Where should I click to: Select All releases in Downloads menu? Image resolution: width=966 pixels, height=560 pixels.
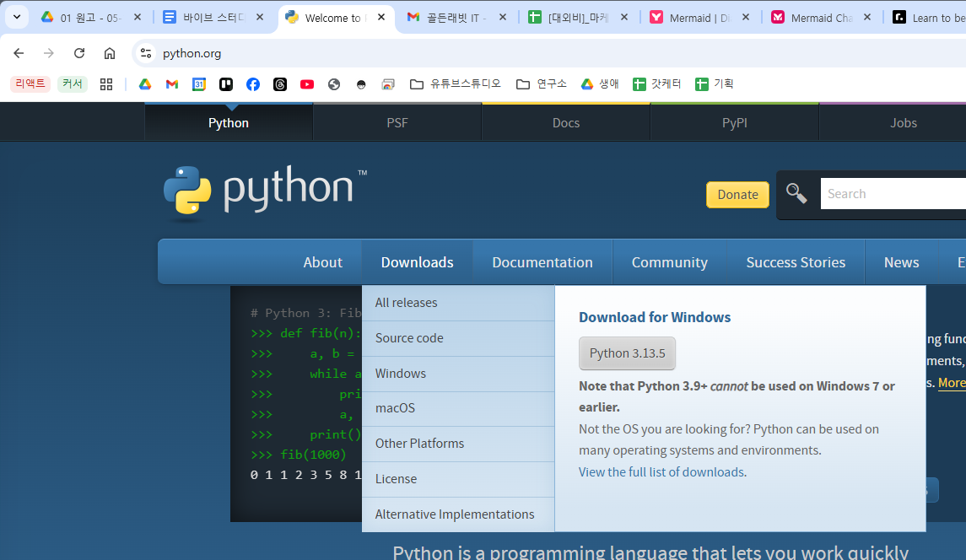point(458,303)
